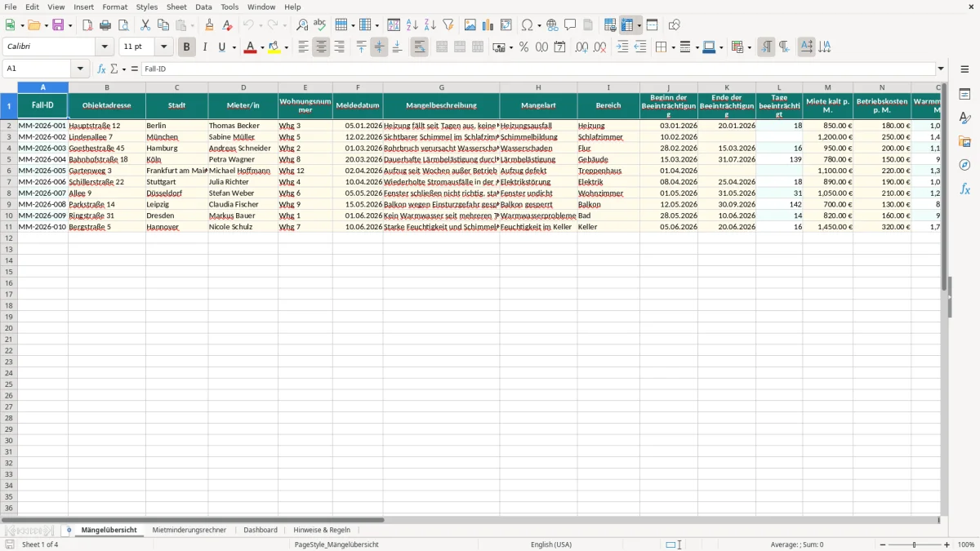The image size is (980, 551).
Task: Insert a comment
Action: [570, 25]
